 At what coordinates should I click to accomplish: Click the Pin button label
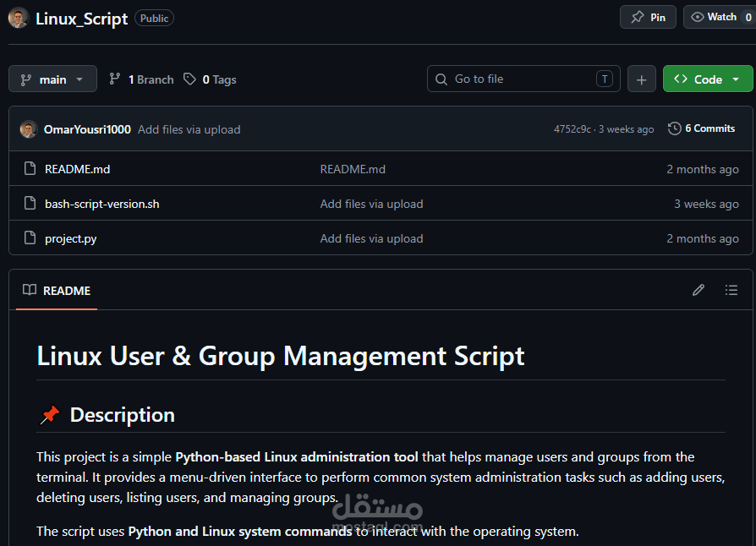tap(658, 18)
